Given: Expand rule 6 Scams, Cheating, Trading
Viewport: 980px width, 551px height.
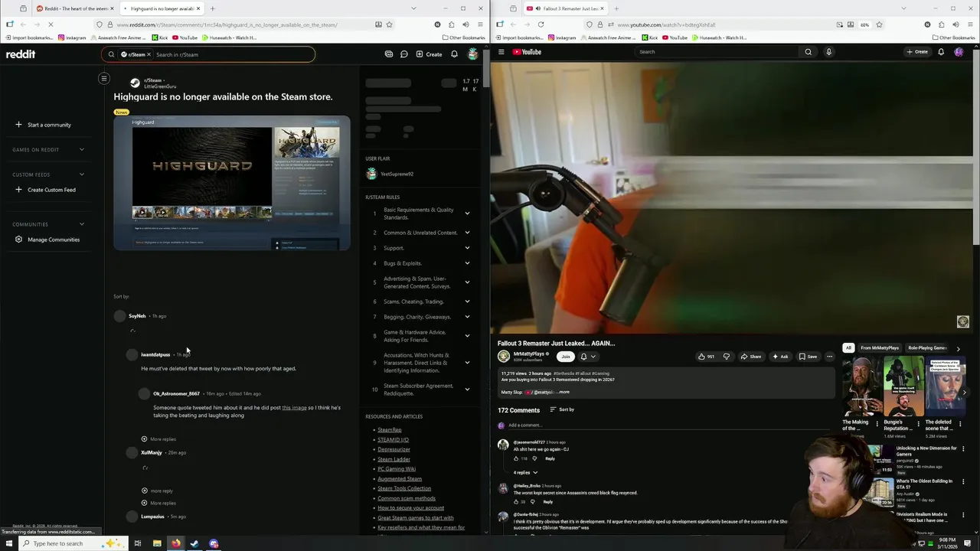Looking at the screenshot, I should pos(467,302).
